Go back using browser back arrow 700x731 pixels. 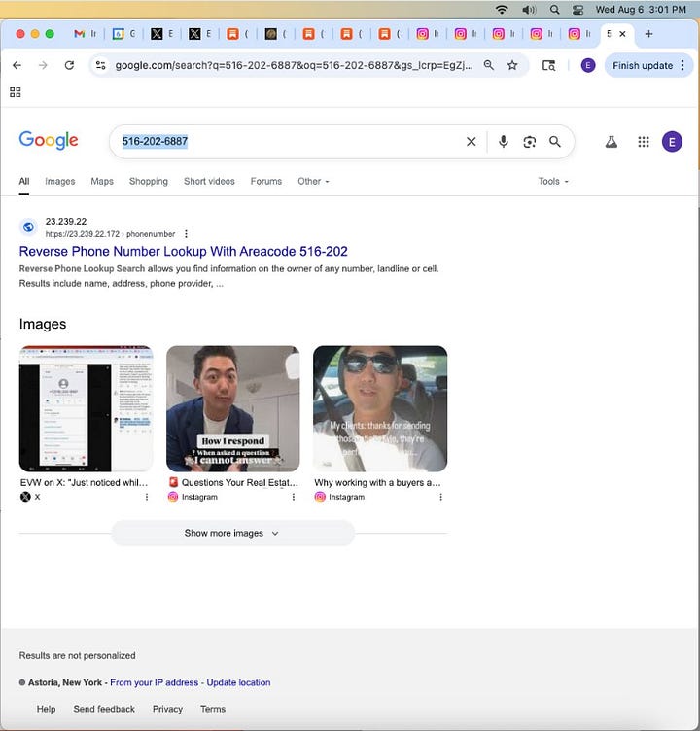(x=17, y=65)
